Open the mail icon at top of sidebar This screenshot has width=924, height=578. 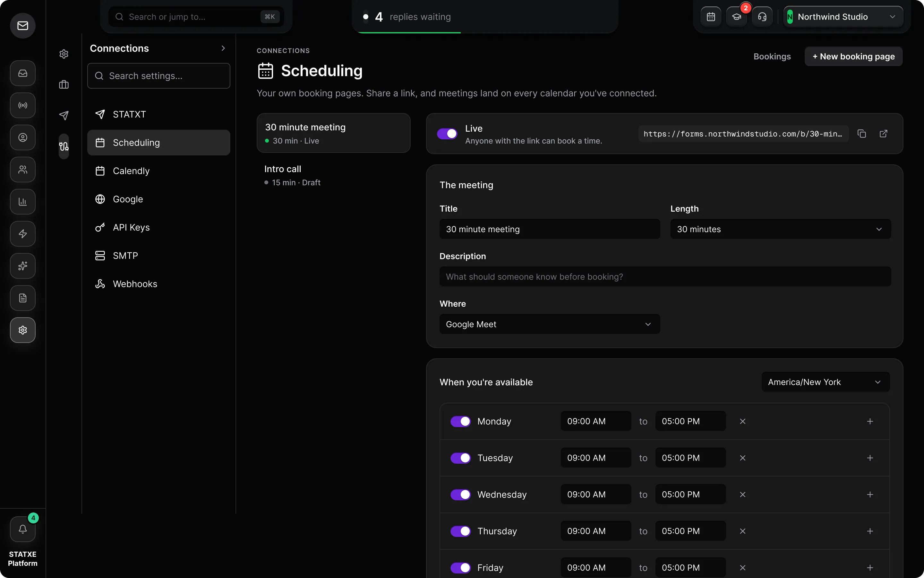click(x=22, y=26)
